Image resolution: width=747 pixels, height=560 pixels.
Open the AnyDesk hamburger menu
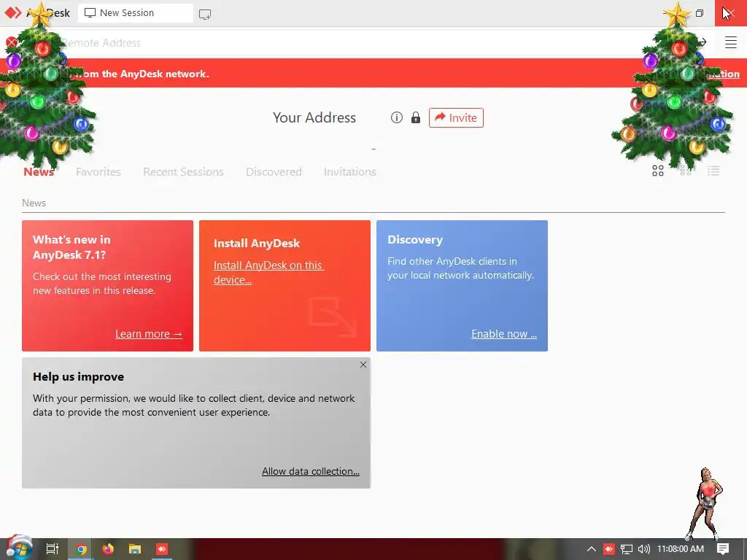coord(730,42)
